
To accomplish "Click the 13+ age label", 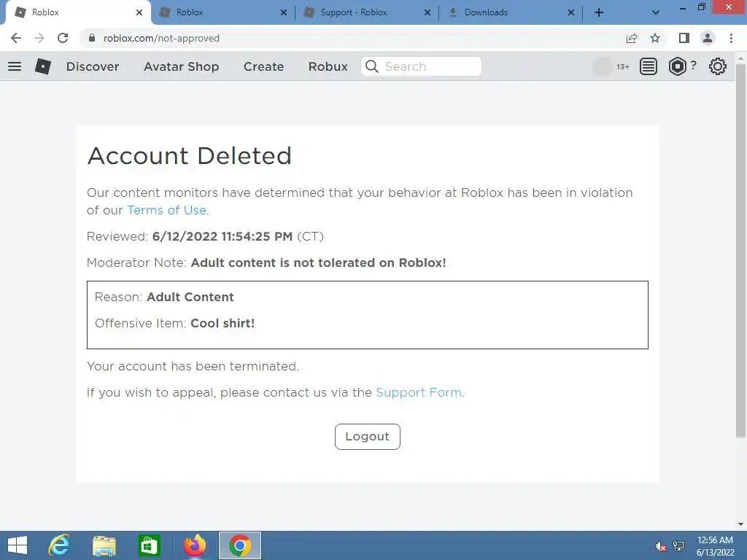I will tap(623, 66).
